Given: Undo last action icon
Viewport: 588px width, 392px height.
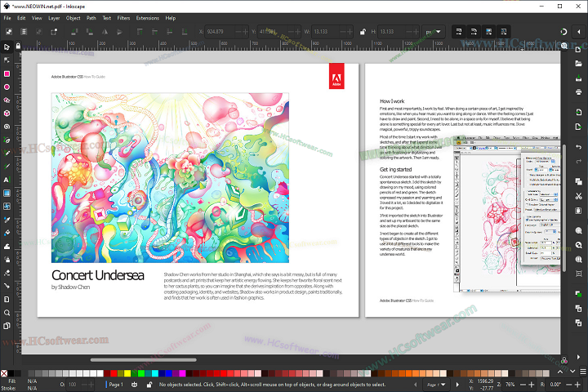Looking at the screenshot, I should (x=578, y=147).
